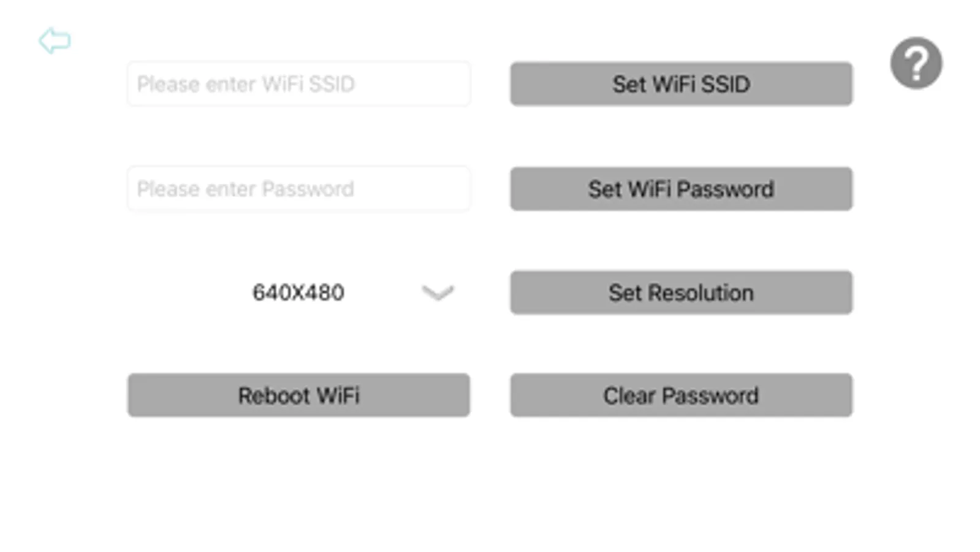Return to previous screen using arrow

point(55,41)
